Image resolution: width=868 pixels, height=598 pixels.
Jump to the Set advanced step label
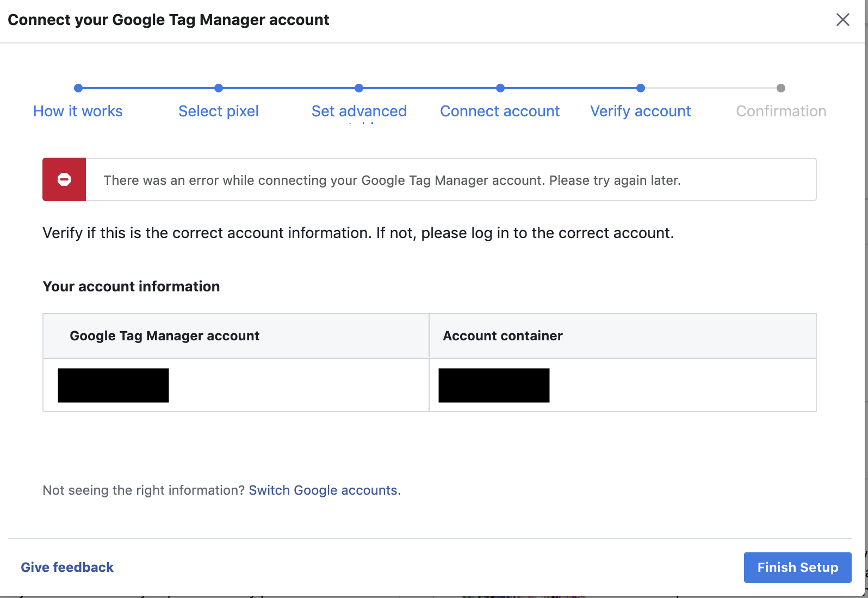click(359, 111)
